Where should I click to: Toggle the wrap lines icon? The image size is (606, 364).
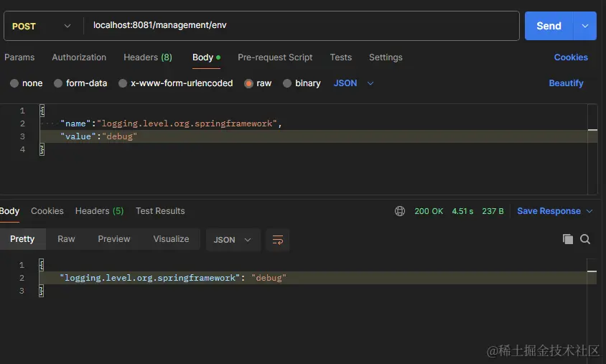(x=277, y=240)
